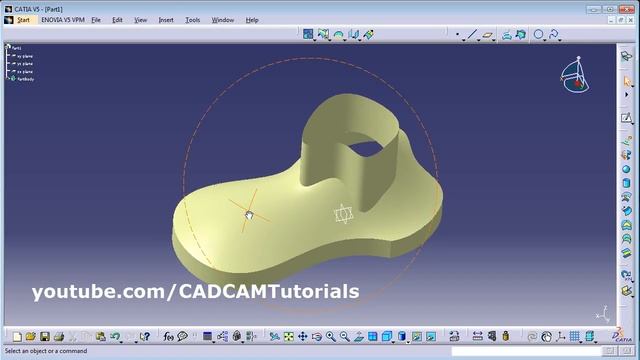Viewport: 640px width, 360px height.
Task: Print using the printer icon
Action: pos(59,337)
